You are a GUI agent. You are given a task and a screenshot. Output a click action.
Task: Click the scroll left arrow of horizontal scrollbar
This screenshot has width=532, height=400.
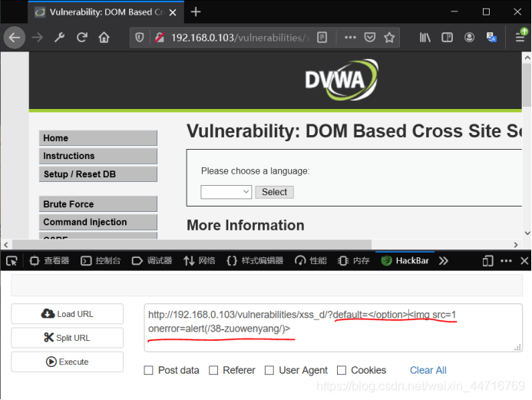[x=6, y=245]
